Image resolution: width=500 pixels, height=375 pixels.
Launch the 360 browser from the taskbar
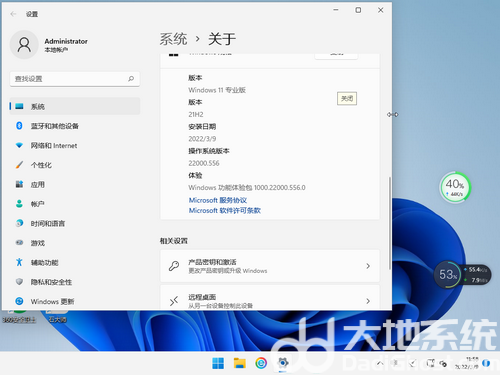(x=261, y=363)
